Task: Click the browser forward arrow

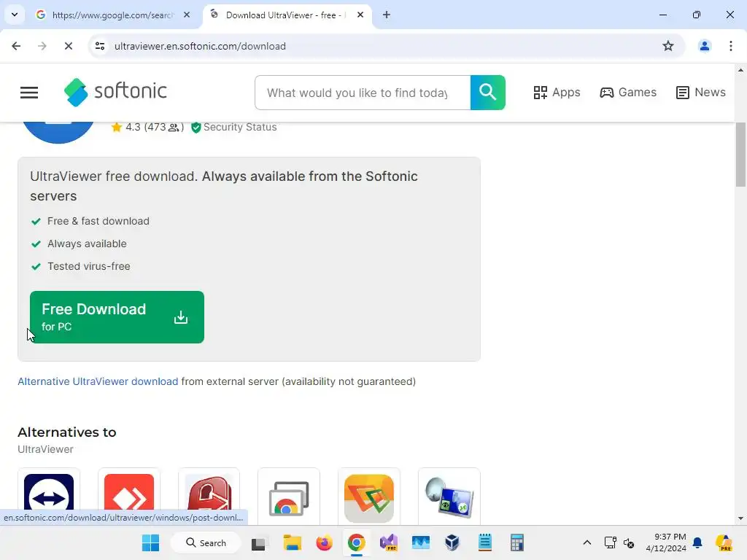Action: point(42,46)
